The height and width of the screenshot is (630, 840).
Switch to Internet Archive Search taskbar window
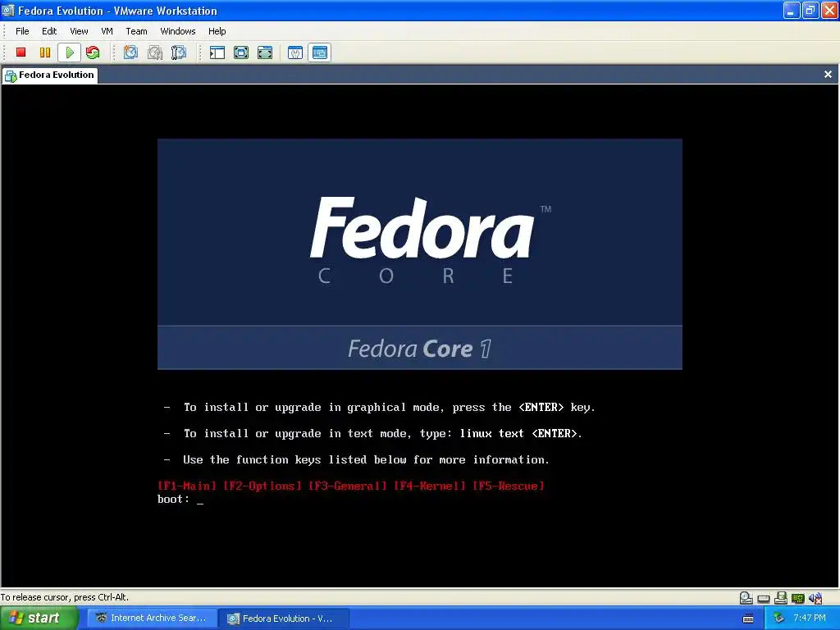tap(153, 619)
